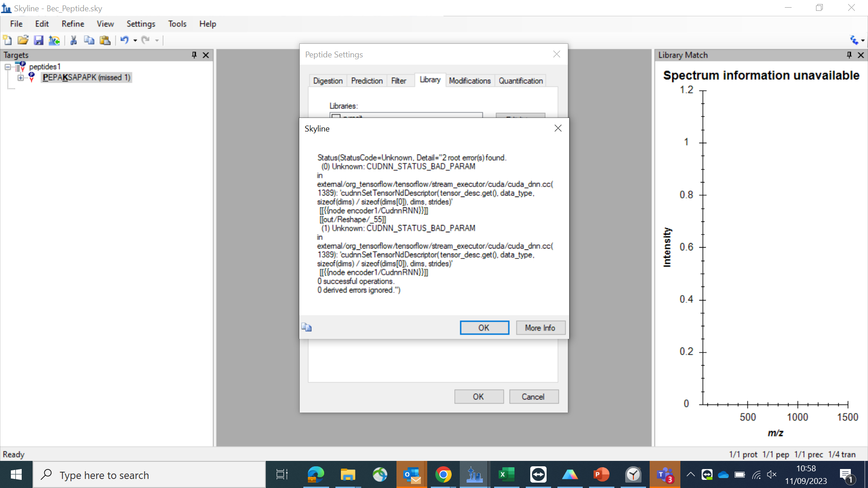Open the Undo history dropdown arrow

[135, 41]
